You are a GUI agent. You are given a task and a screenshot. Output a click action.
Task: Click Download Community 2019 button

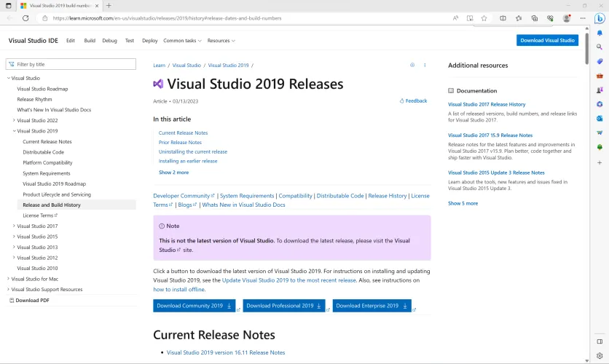(x=194, y=306)
